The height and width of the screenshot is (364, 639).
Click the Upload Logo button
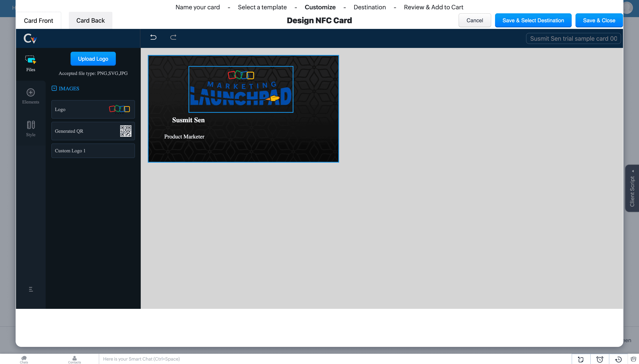93,59
